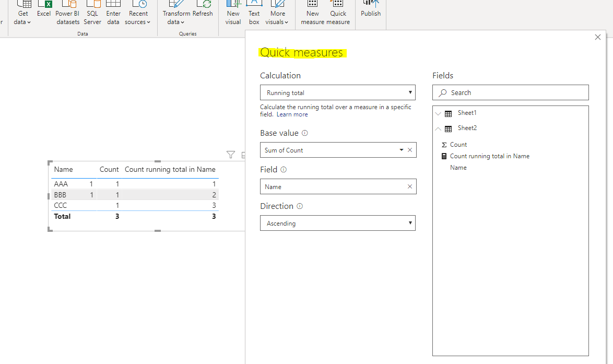The image size is (613, 364).
Task: Collapse the Sheet2 table
Action: [x=438, y=128]
